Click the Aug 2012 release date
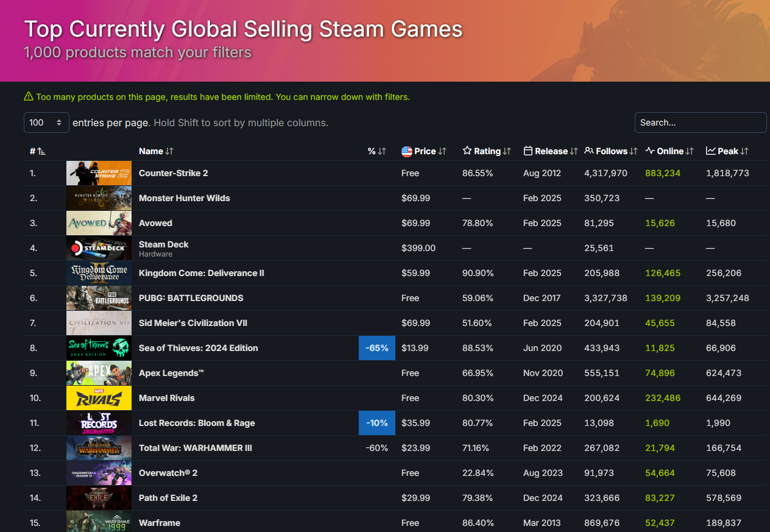This screenshot has width=770, height=532. pos(542,173)
